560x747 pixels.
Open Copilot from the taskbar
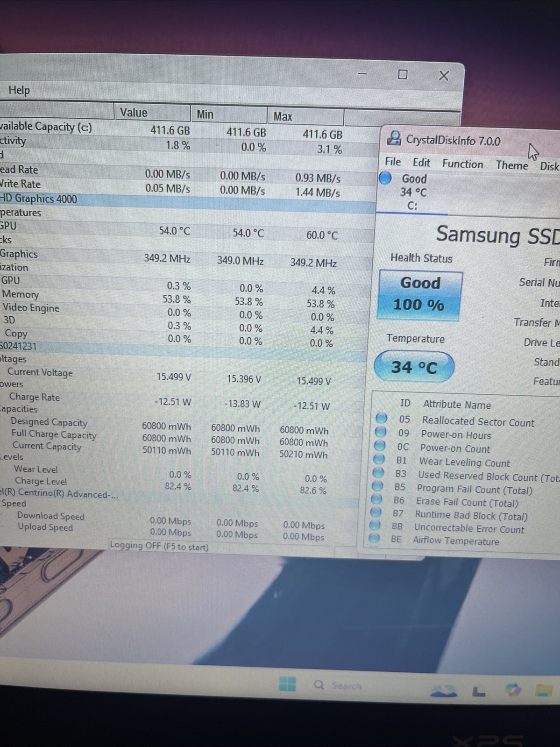(513, 690)
